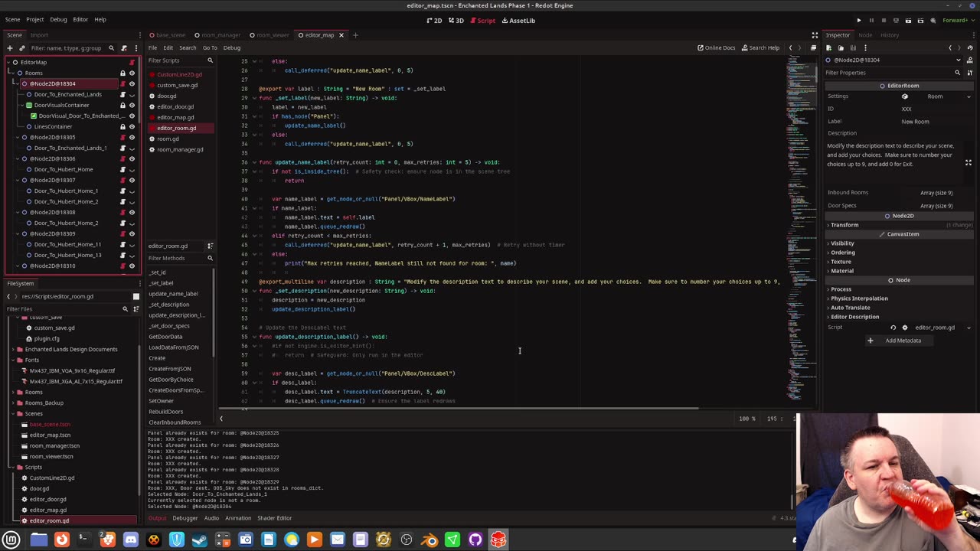Click the Script property revert icon
Viewport: 980px width, 551px height.
(893, 328)
